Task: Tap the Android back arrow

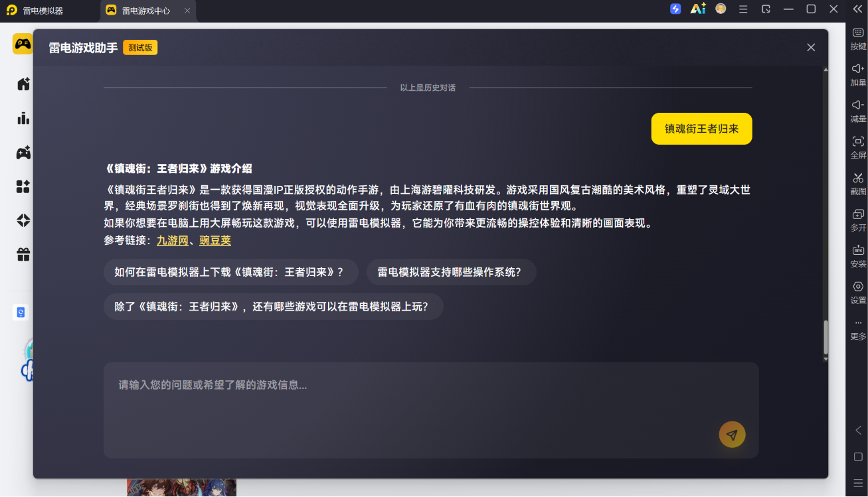Action: point(858,430)
